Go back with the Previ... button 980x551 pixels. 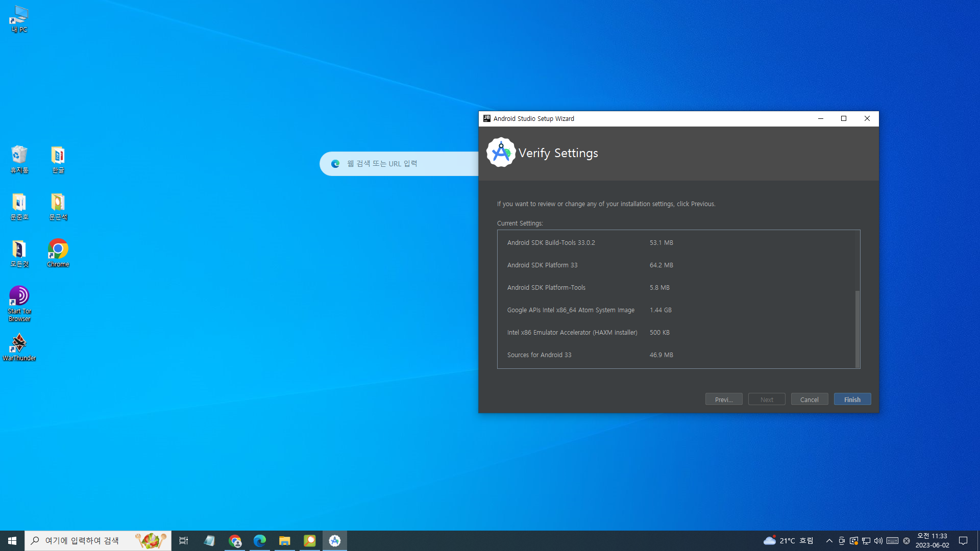coord(723,399)
